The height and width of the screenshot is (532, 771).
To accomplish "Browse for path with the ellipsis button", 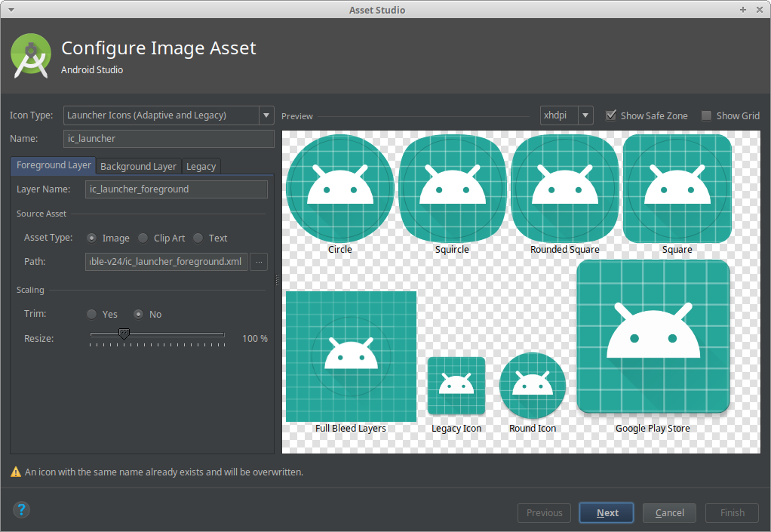I will [x=259, y=262].
